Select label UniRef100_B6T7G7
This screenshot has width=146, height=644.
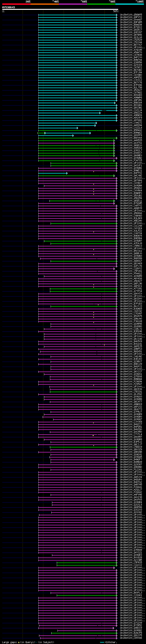[x=131, y=45]
